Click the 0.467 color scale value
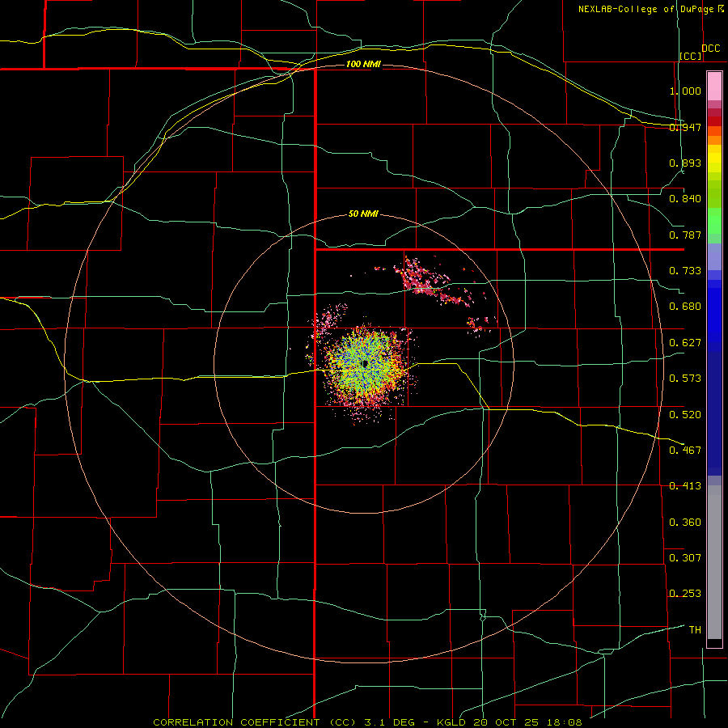 click(x=685, y=451)
